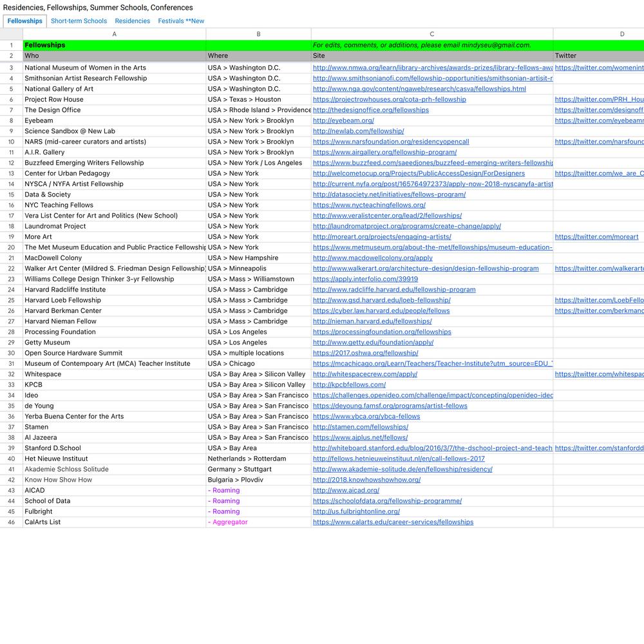This screenshot has width=644, height=644.
Task: Open the calarts.edu career-services fellowships link
Action: [x=393, y=522]
